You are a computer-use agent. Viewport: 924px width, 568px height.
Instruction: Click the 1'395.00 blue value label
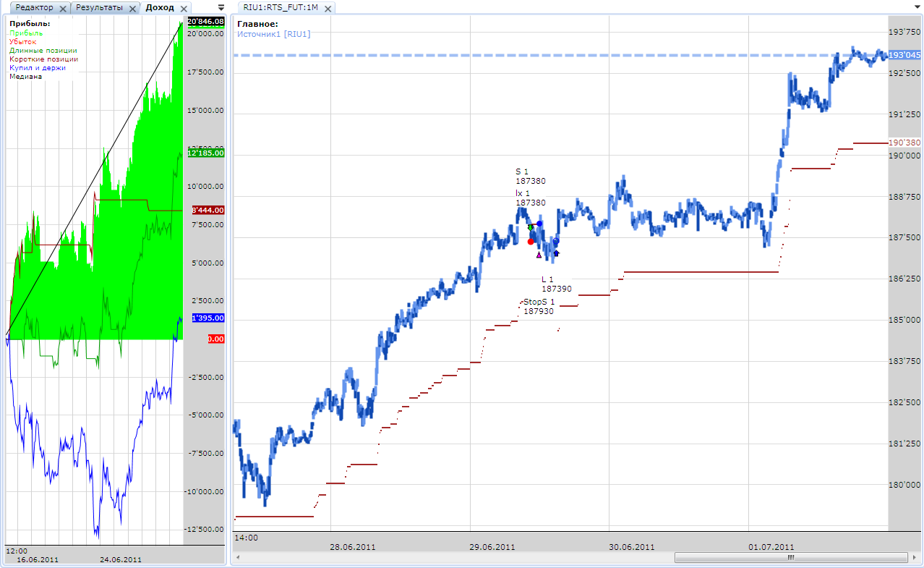point(208,318)
